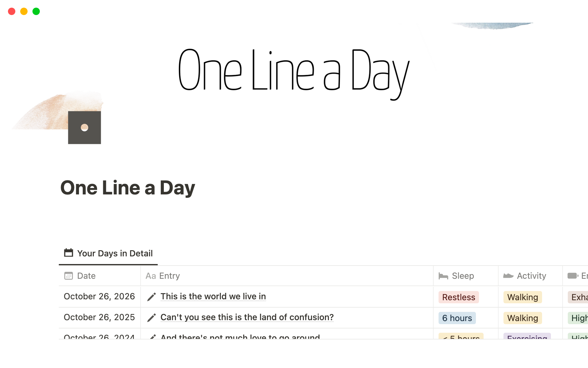Click the One Line a Day page title
Screen dimensions: 588x368
pyautogui.click(x=128, y=188)
